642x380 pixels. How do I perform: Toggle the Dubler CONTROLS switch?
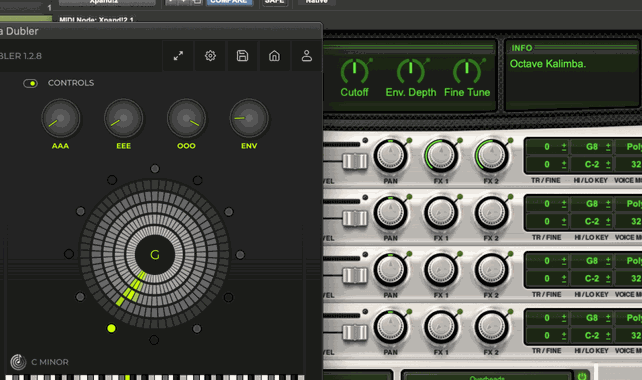[x=30, y=84]
